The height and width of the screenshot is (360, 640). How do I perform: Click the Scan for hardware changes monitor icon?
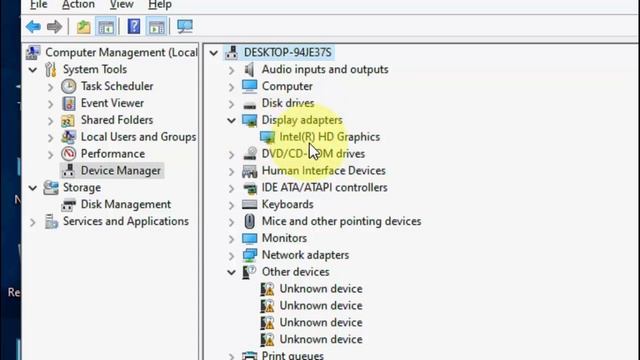(184, 27)
